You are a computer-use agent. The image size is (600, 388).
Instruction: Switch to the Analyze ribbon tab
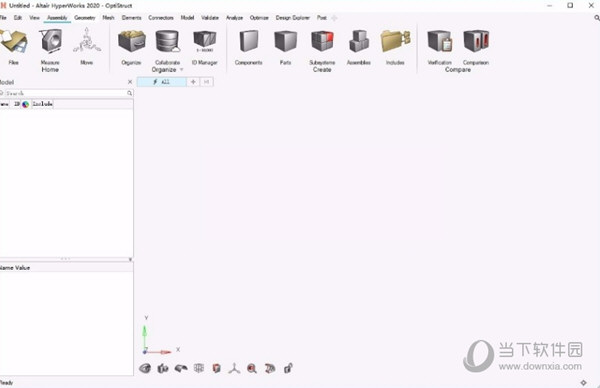point(234,18)
